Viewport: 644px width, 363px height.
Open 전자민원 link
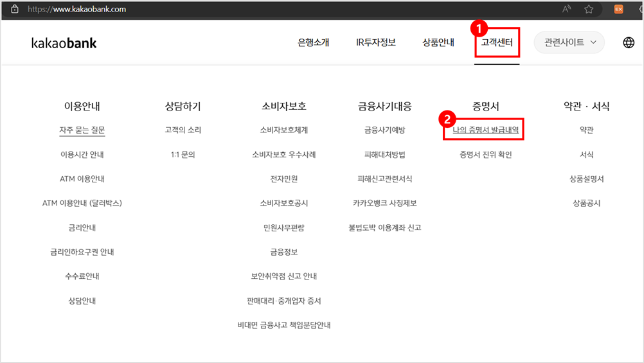284,179
